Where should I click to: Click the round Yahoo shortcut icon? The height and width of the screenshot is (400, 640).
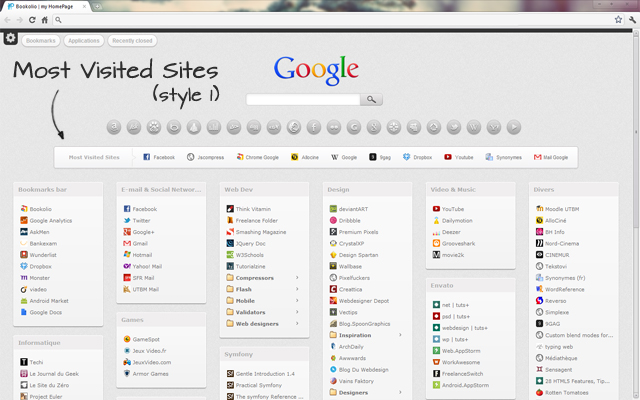click(494, 127)
